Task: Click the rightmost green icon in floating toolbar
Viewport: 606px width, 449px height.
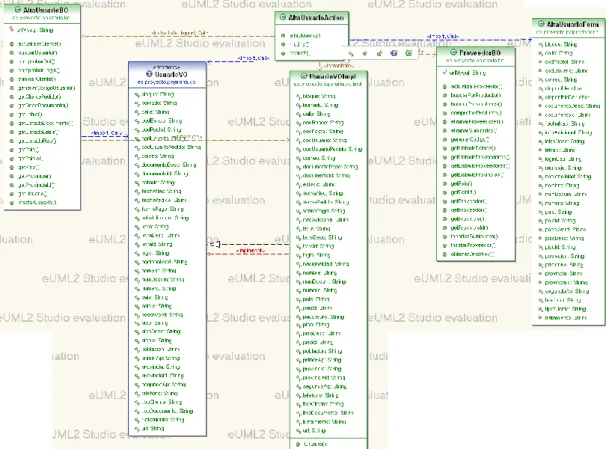Action: pyautogui.click(x=409, y=53)
